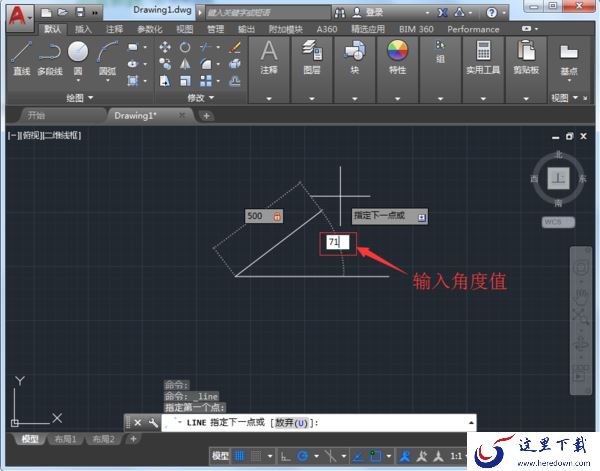Select the Line (直线) draw tool

(x=21, y=58)
